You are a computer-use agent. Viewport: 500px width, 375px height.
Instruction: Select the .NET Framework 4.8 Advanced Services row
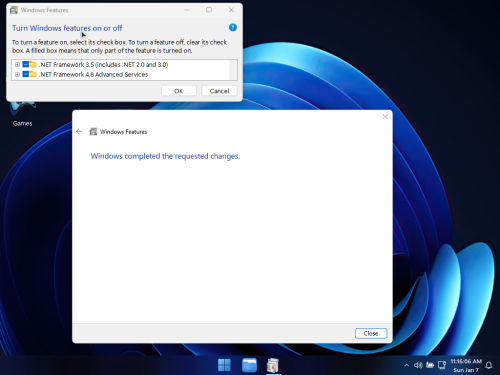[x=94, y=74]
